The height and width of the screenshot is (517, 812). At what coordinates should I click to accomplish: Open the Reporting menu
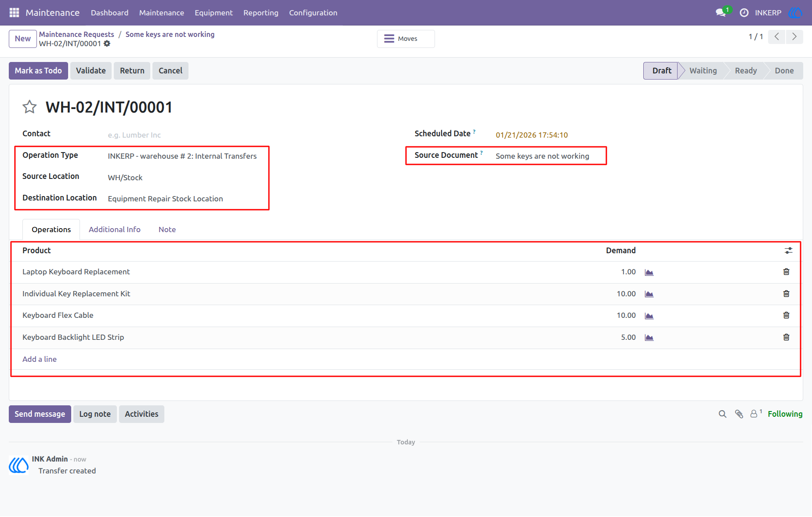(261, 13)
